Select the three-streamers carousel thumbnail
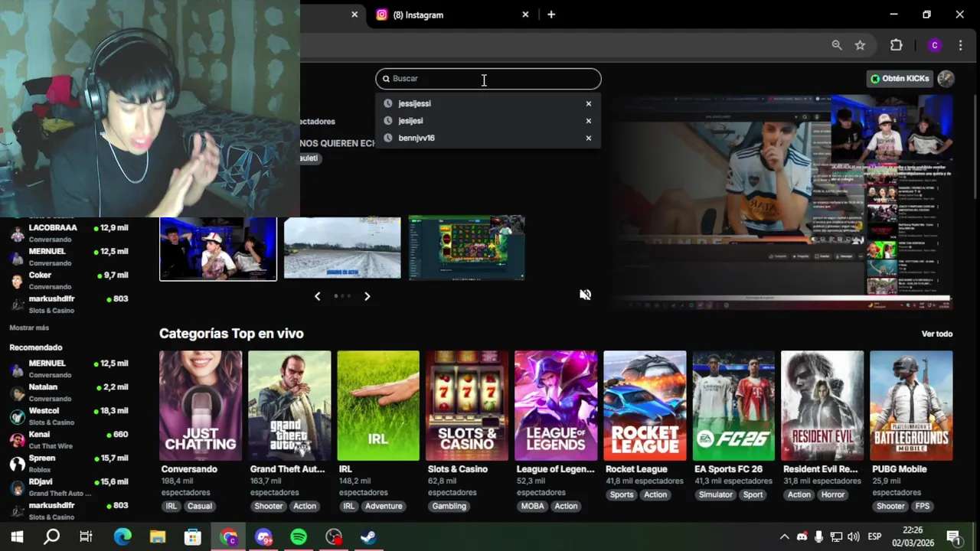Viewport: 980px width, 551px height. click(x=218, y=249)
